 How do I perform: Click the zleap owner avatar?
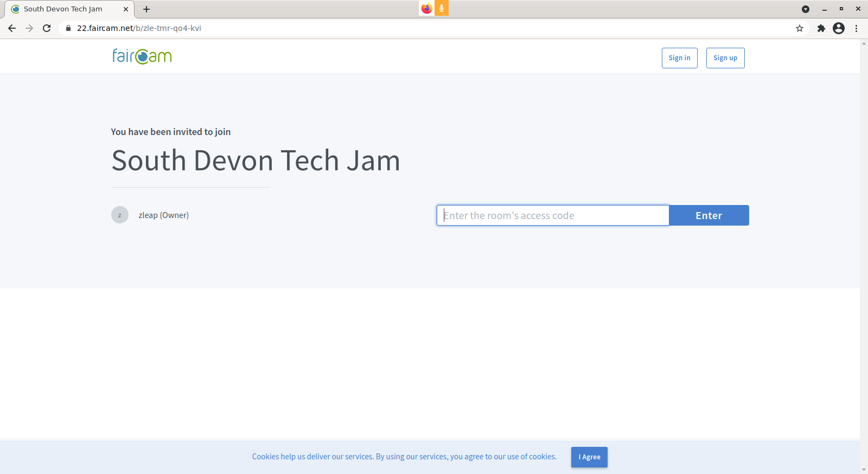pos(120,215)
